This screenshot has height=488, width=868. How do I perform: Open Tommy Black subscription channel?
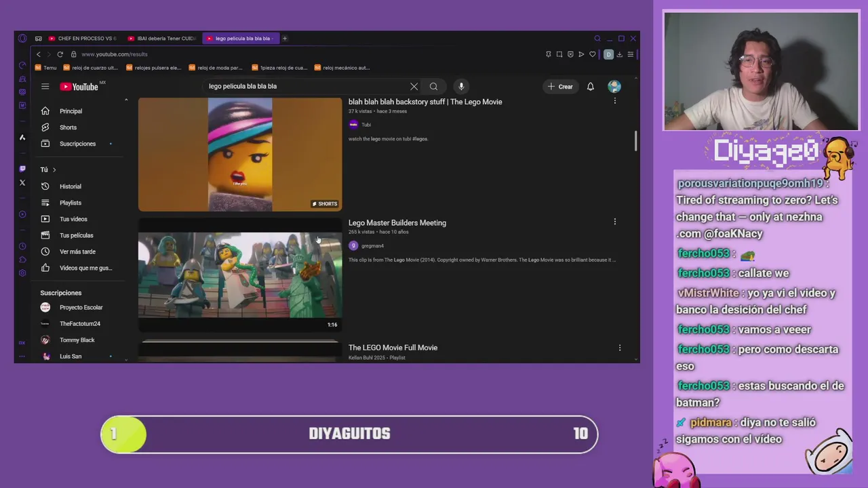pos(79,340)
